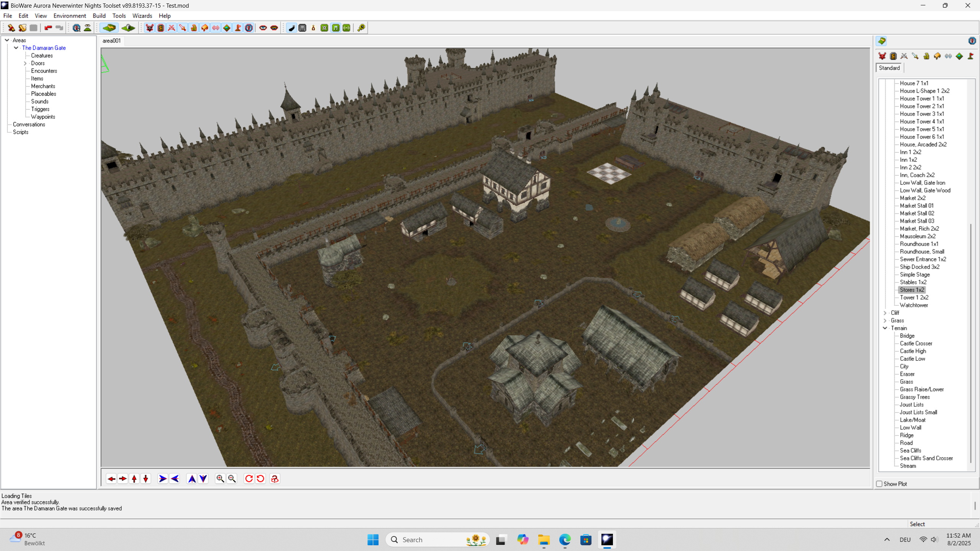The image size is (980, 551).
Task: Switch to the area001 tab
Action: click(111, 41)
